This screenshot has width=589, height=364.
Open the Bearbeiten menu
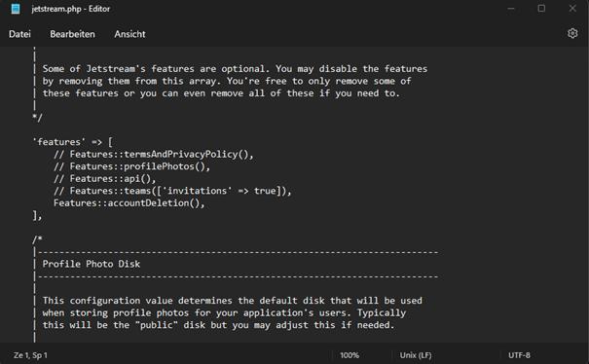[x=72, y=34]
